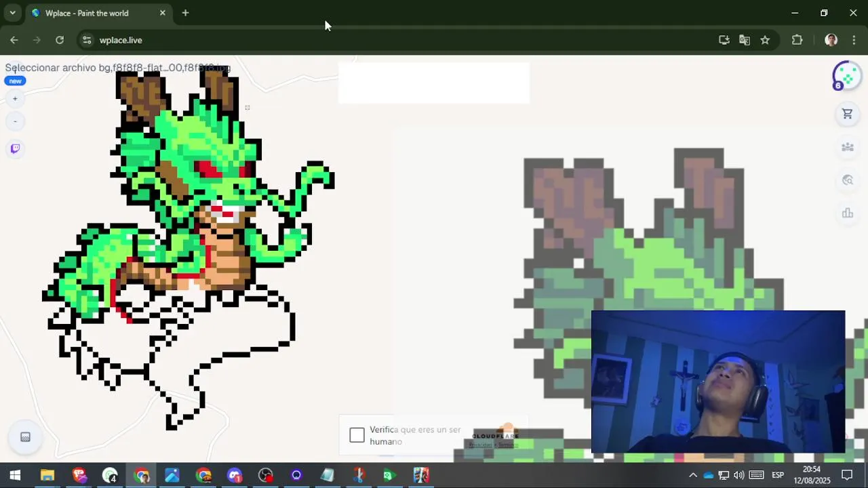Viewport: 868px width, 488px height.
Task: Open the Wplace user avatar with level 6
Action: (847, 75)
